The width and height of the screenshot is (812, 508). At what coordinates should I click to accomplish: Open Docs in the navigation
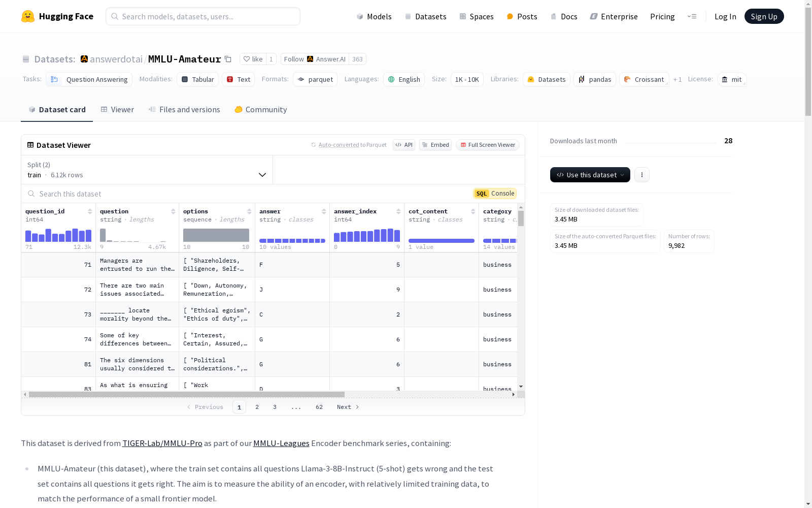pyautogui.click(x=564, y=16)
